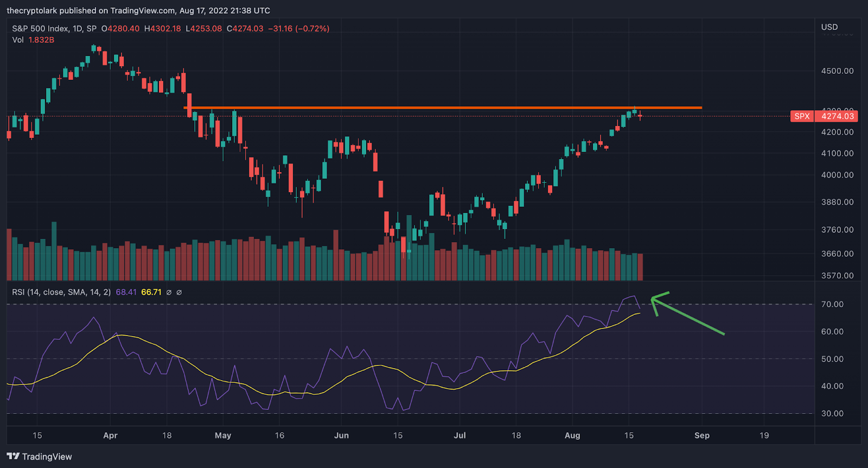Click the close price C4274.03 value
Image resolution: width=868 pixels, height=468 pixels.
pos(245,28)
